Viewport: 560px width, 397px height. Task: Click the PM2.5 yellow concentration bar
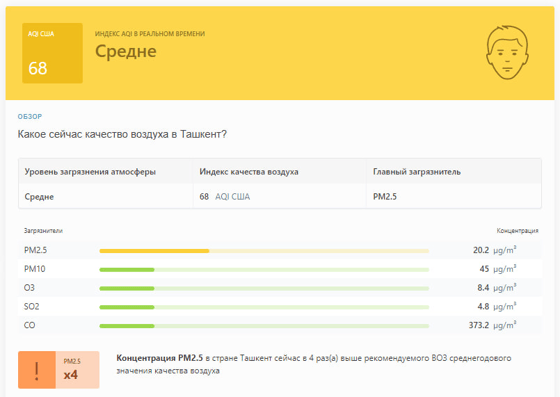pos(264,251)
